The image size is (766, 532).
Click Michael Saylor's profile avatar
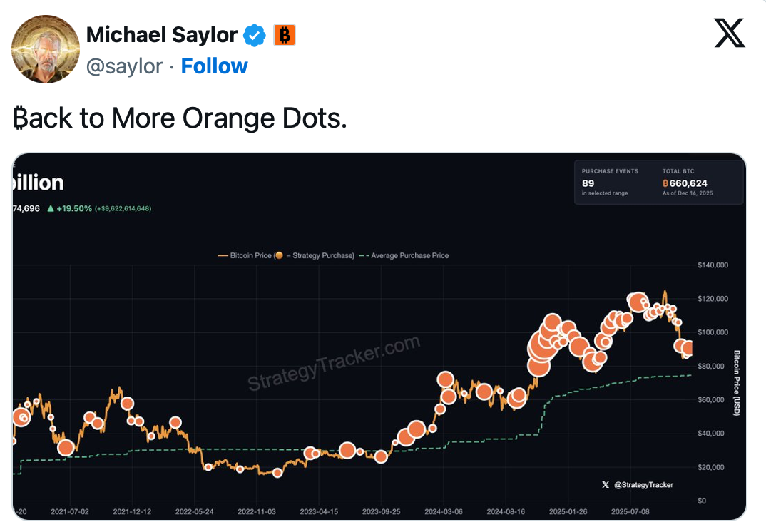tap(45, 49)
